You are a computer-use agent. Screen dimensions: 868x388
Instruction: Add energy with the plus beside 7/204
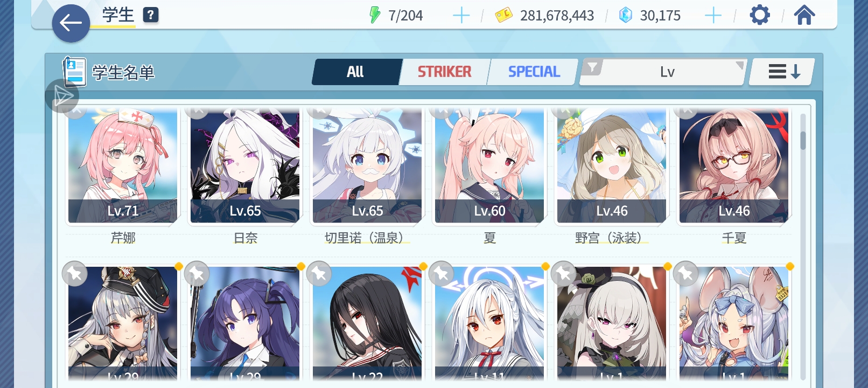[x=461, y=16]
